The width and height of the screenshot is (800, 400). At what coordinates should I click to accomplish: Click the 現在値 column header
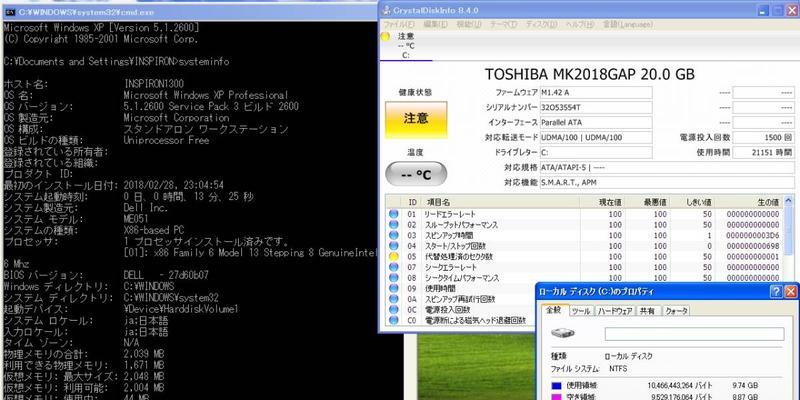coord(603,203)
